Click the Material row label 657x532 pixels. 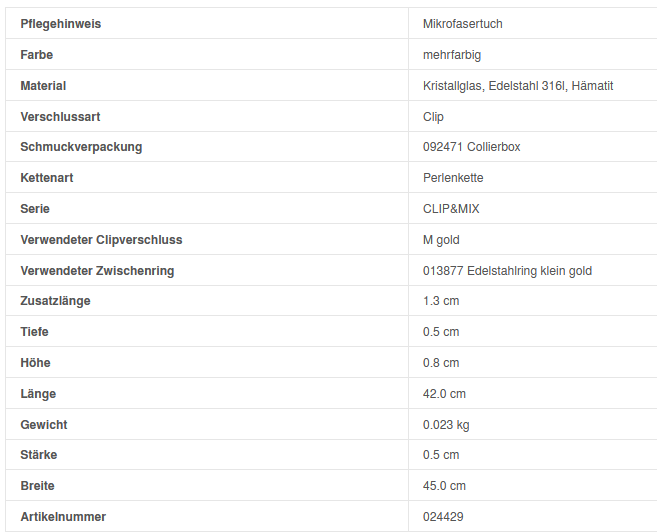coord(43,86)
